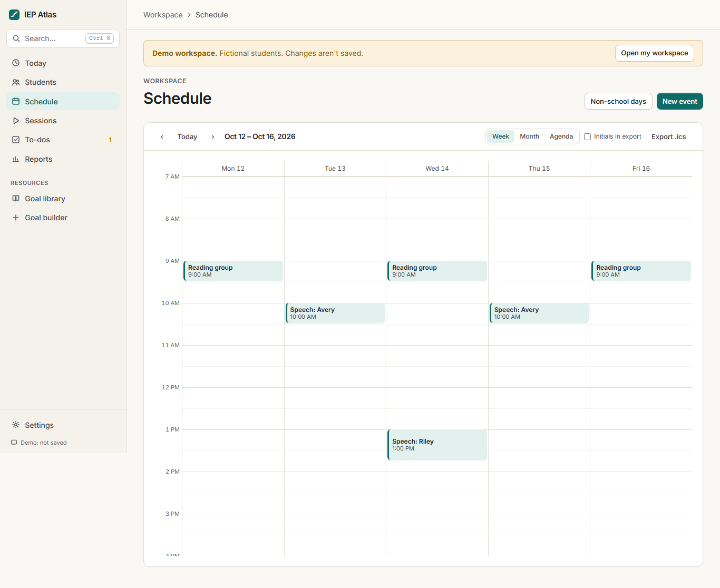Screen dimensions: 720x588
Task: Open Monday's Reading group event
Action: (233, 271)
